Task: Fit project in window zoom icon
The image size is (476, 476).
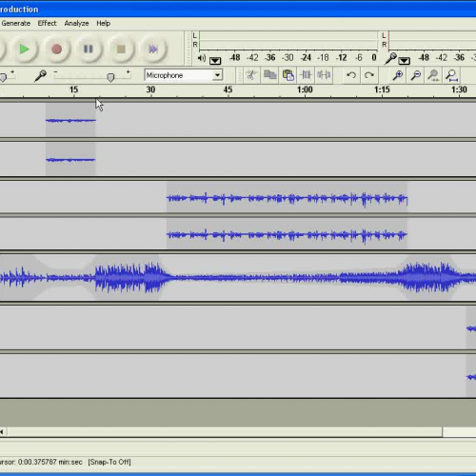Action: (451, 75)
